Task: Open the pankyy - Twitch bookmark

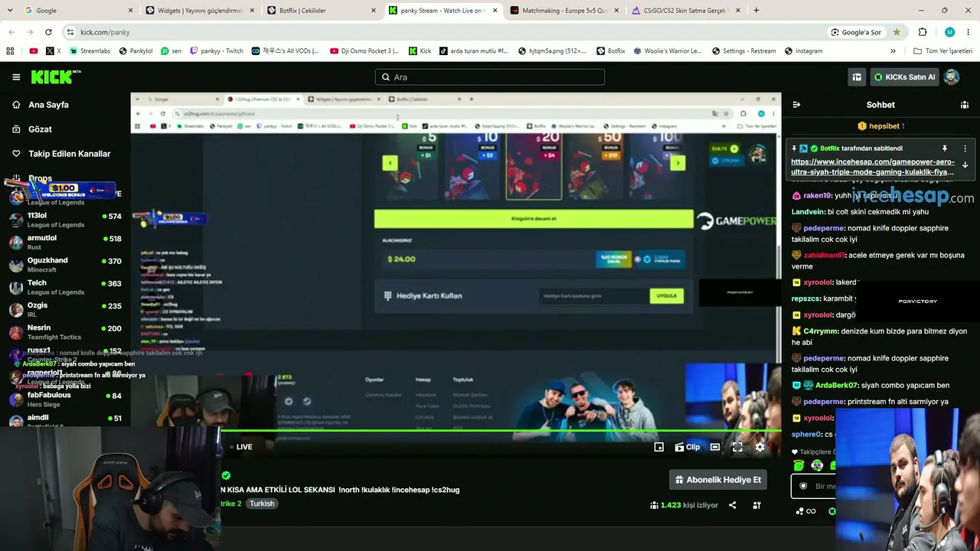Action: pyautogui.click(x=217, y=51)
